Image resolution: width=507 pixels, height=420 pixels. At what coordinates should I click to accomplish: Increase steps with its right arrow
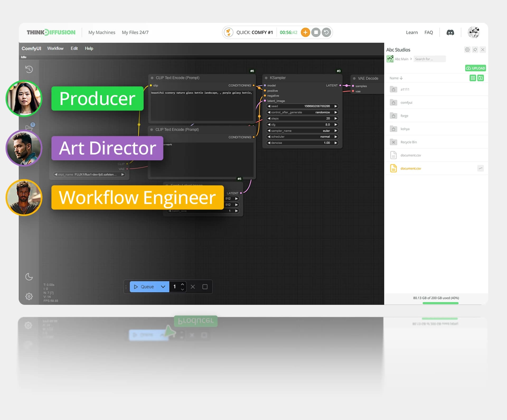coord(336,118)
